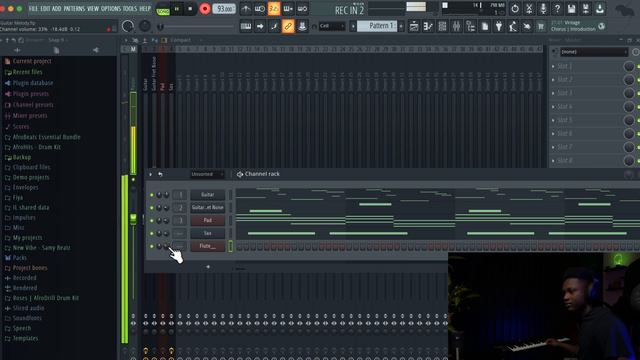Open Channel rack options menu arrow

click(x=151, y=174)
